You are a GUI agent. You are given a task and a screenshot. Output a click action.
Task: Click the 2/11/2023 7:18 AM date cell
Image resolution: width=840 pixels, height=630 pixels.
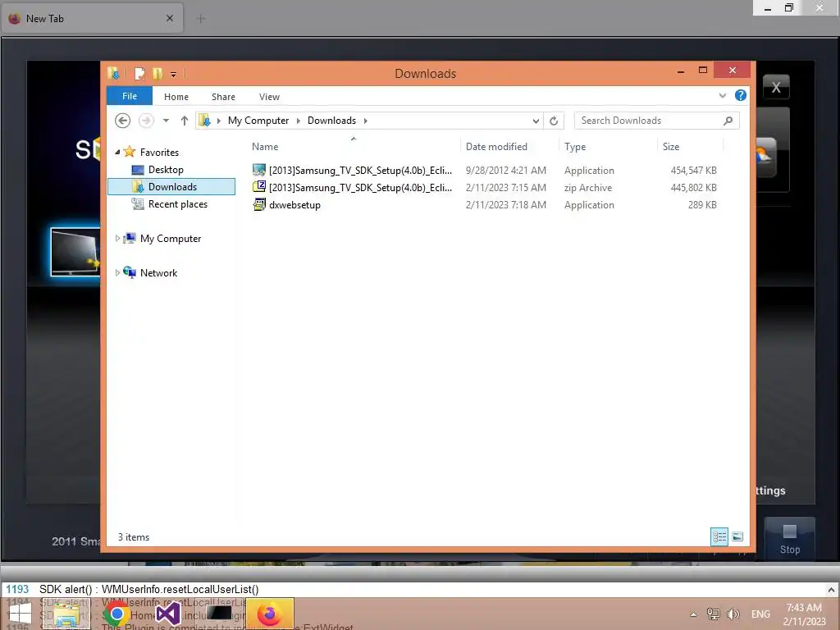[x=505, y=204]
